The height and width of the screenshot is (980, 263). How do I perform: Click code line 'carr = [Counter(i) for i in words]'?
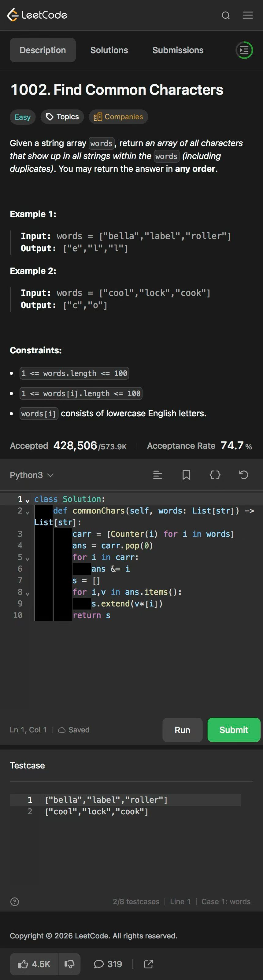pyautogui.click(x=154, y=534)
